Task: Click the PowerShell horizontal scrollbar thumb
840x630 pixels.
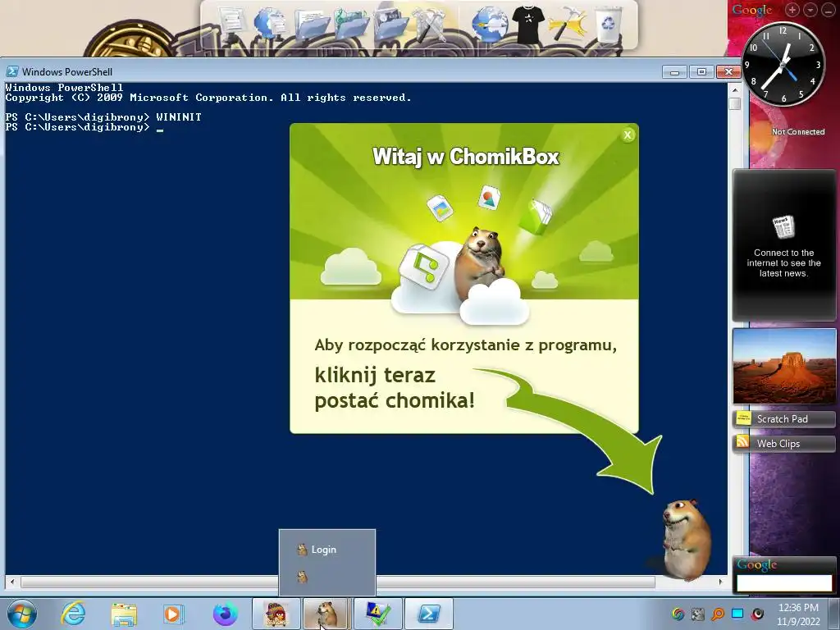Action: pos(337,582)
